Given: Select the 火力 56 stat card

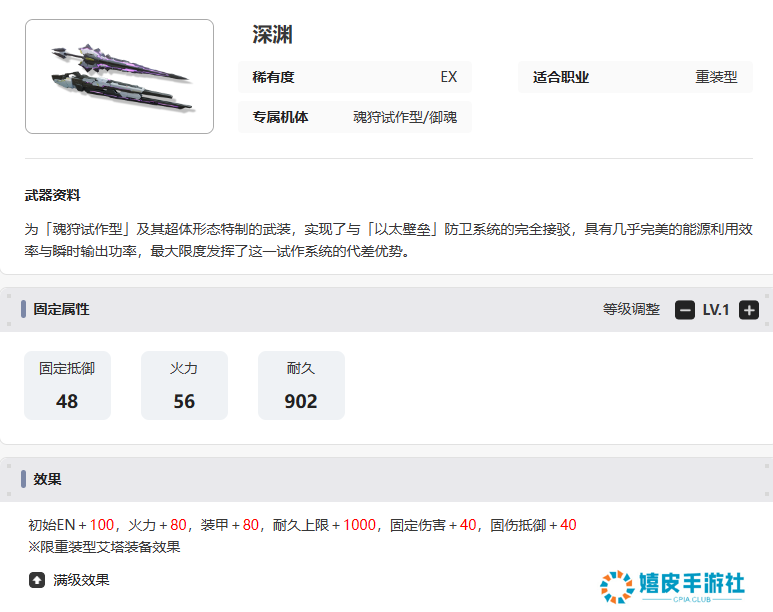Looking at the screenshot, I should click(184, 385).
